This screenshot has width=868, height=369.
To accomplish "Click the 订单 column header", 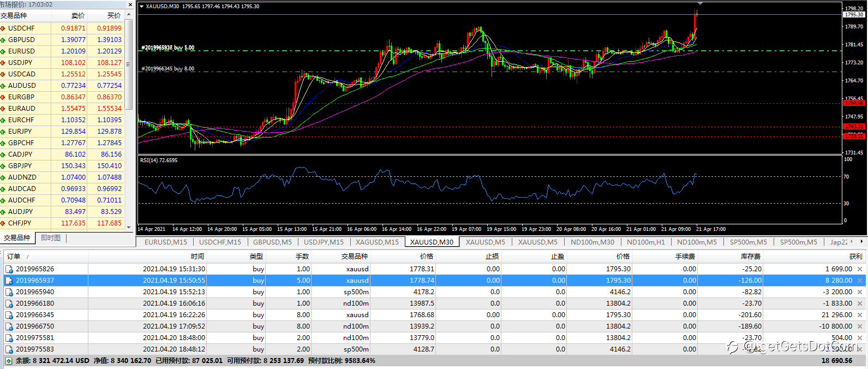I will (14, 256).
